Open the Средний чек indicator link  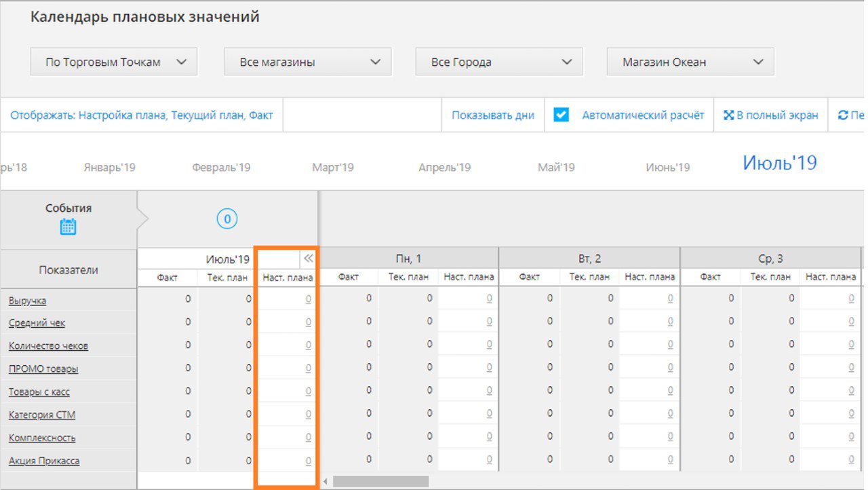(x=37, y=323)
